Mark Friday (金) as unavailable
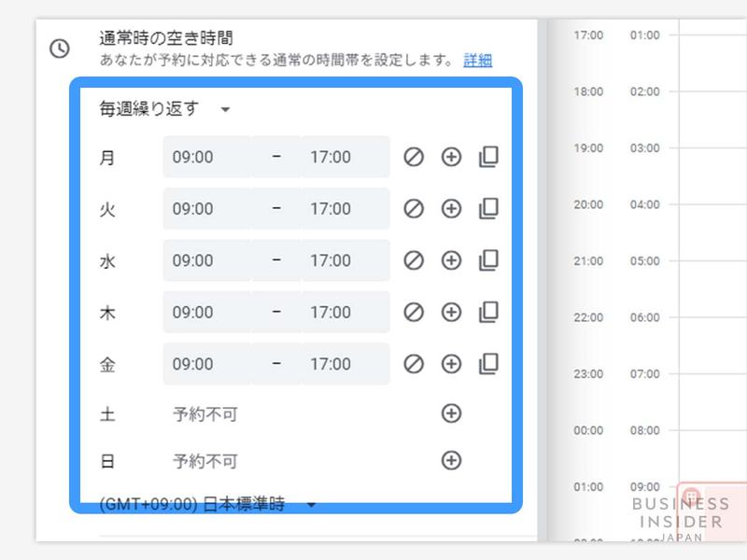Image resolution: width=747 pixels, height=560 pixels. [414, 364]
